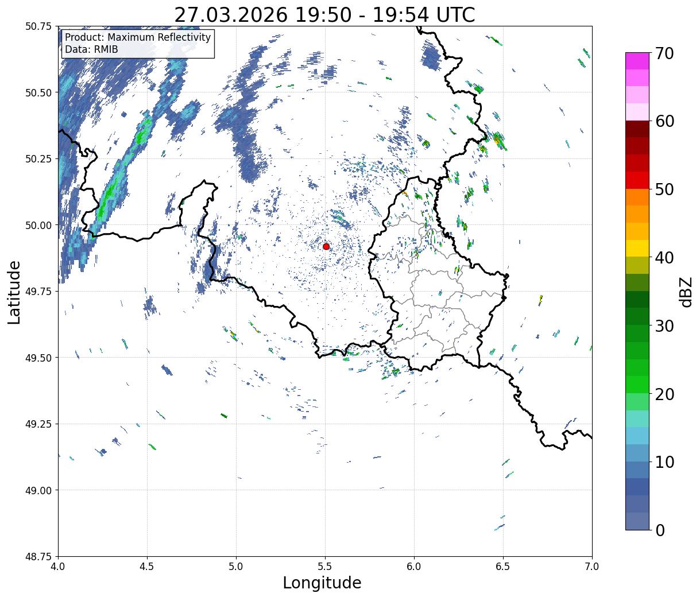Click the latitude tick label 50.50

38,92
